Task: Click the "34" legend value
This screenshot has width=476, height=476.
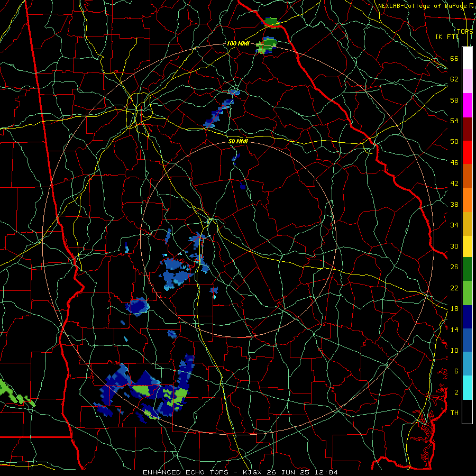Action: (454, 225)
